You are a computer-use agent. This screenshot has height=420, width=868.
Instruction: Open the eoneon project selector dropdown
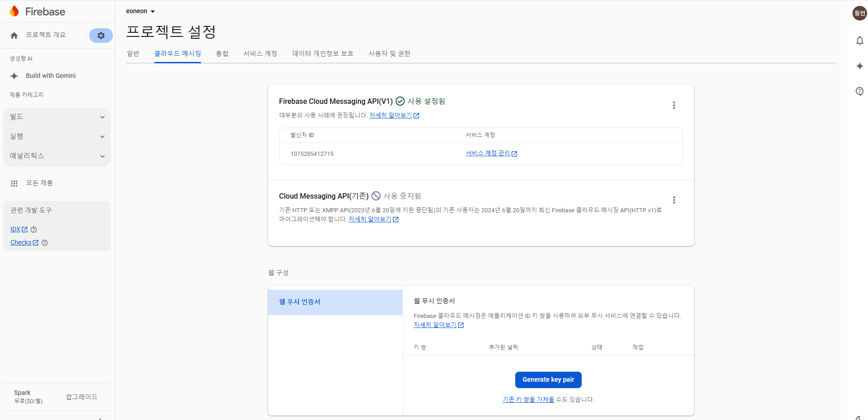coord(141,11)
